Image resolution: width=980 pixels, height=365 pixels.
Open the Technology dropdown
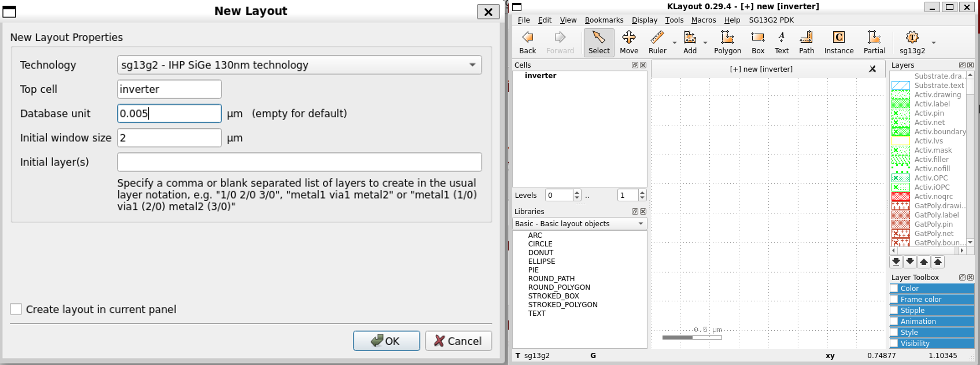(299, 65)
